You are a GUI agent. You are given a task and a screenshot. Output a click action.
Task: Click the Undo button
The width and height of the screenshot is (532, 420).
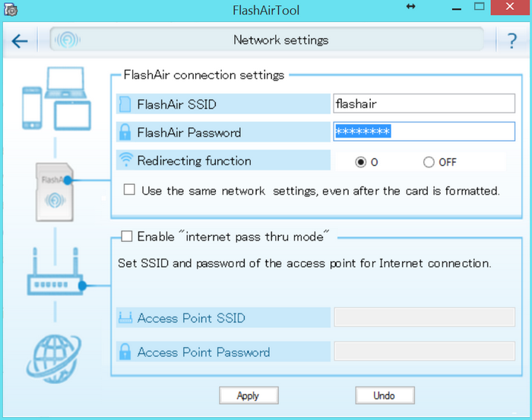coord(385,396)
